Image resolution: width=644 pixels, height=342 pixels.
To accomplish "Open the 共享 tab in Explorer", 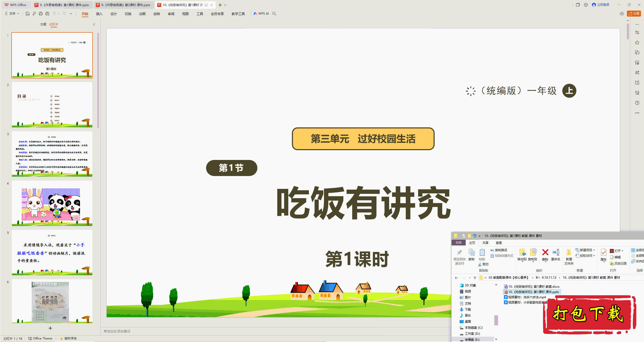I will click(486, 243).
